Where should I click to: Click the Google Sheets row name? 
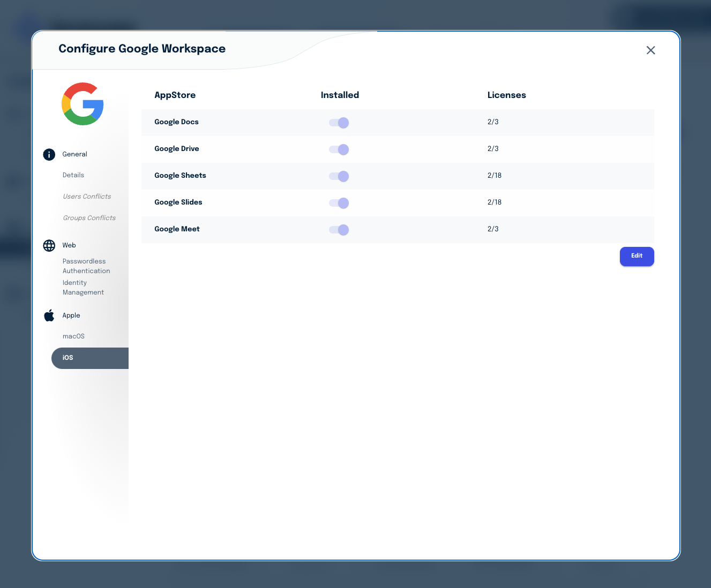pos(180,176)
